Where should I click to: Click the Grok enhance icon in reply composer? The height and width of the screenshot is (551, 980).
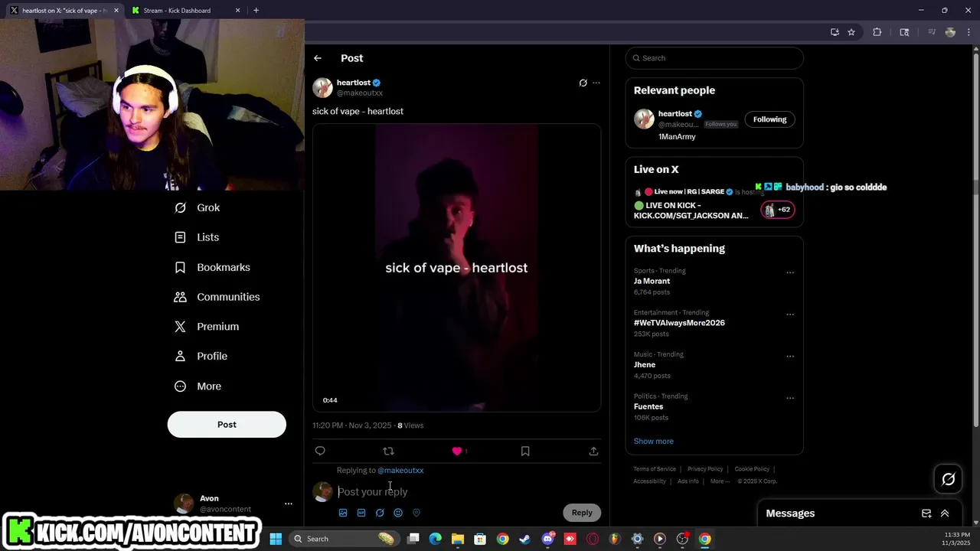pyautogui.click(x=380, y=513)
